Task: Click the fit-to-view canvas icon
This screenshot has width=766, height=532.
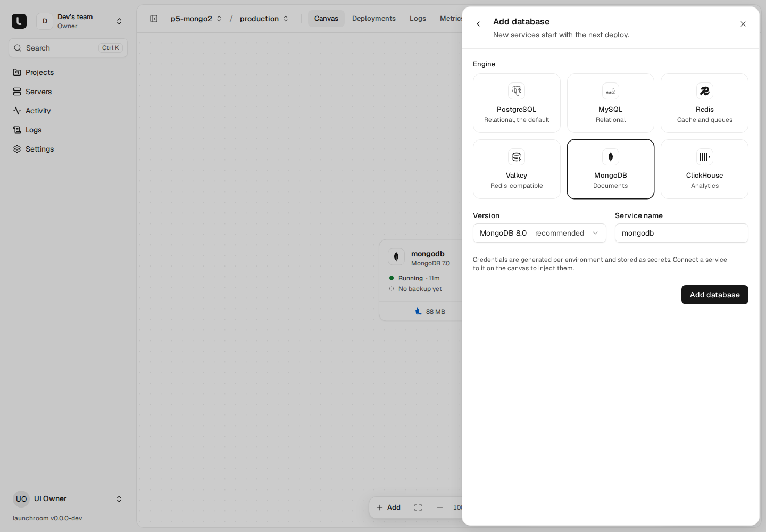Action: tap(418, 508)
